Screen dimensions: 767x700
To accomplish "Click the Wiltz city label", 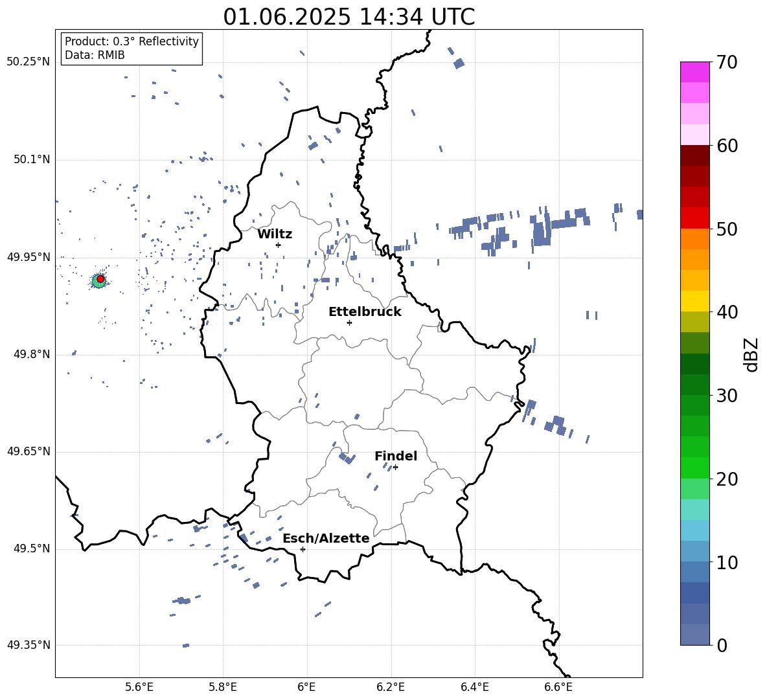I will [x=275, y=234].
